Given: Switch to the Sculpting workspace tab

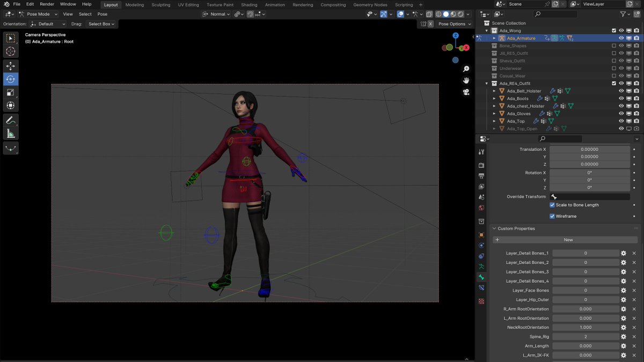Looking at the screenshot, I should click(160, 5).
